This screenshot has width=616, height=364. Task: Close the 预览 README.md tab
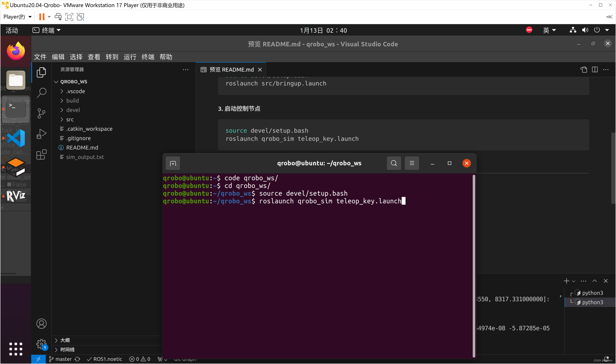point(260,70)
